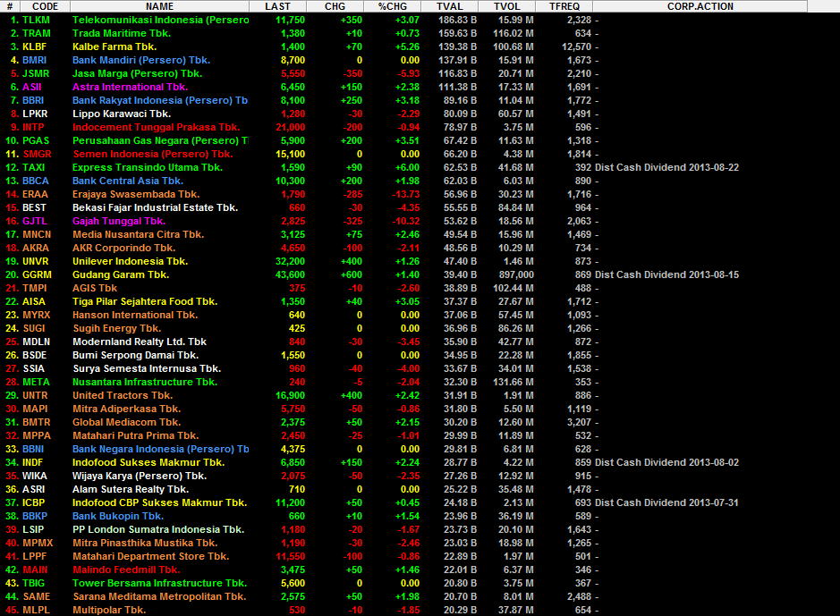Select Wijaya Karya (Persero) Tbk. name
This screenshot has height=616, width=840.
(140, 476)
